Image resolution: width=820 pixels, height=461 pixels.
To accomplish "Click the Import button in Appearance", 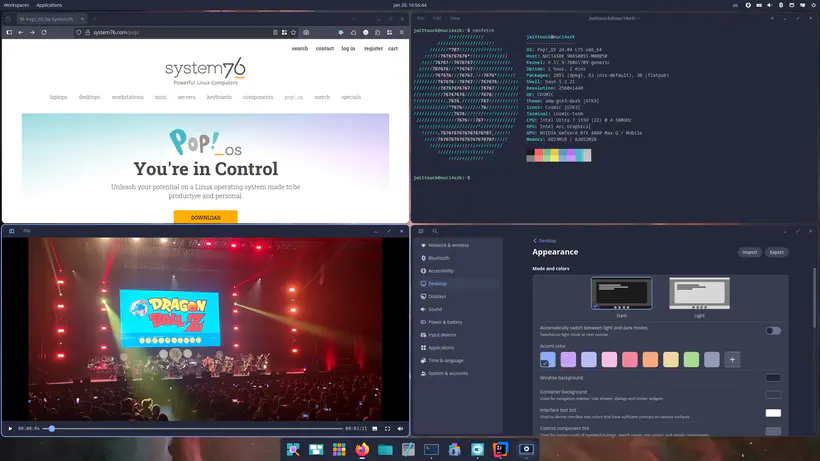I will click(x=749, y=252).
